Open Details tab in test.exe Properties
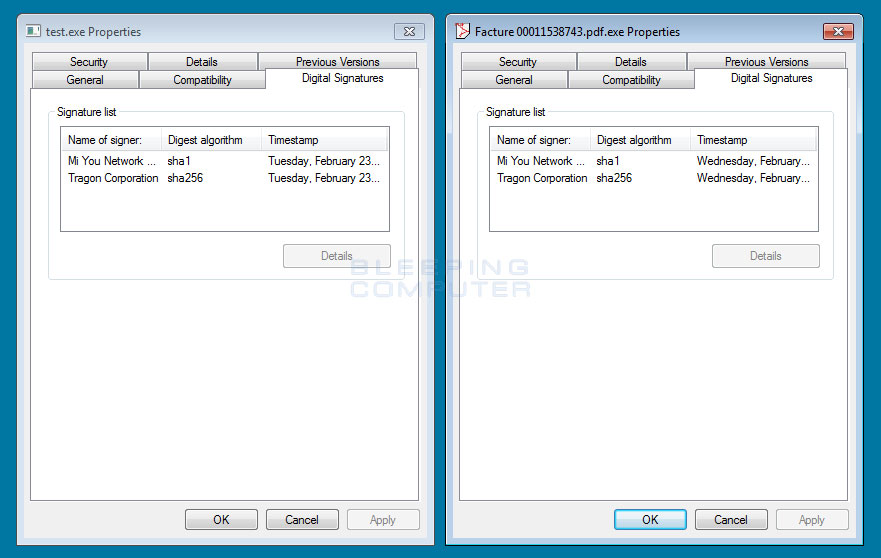The image size is (881, 558). [202, 61]
